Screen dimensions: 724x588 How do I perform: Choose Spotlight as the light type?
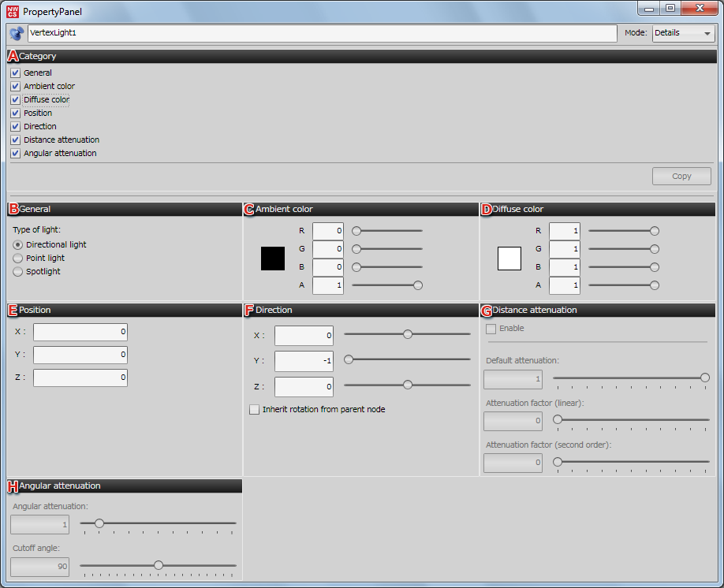[x=18, y=271]
